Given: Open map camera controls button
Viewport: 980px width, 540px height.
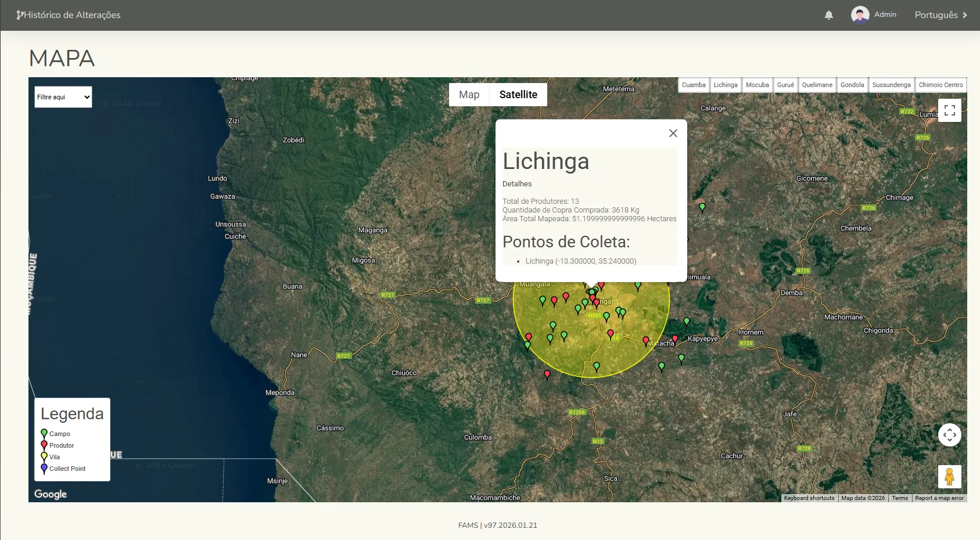Looking at the screenshot, I should (949, 435).
